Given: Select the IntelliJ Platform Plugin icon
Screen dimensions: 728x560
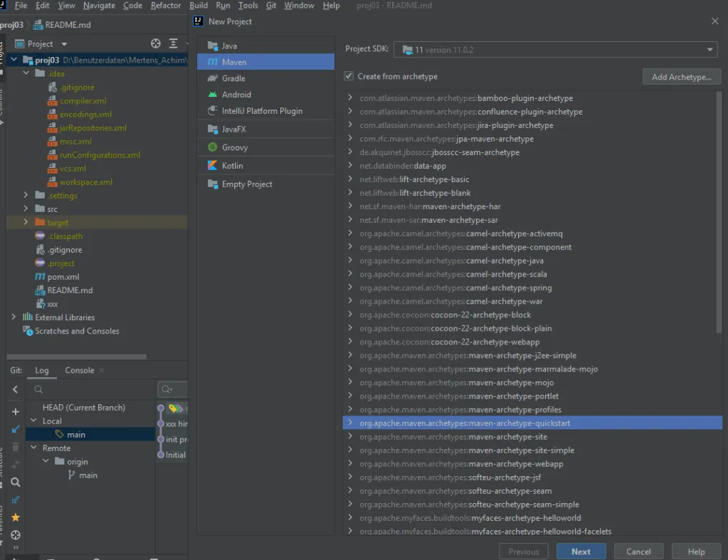Looking at the screenshot, I should [213, 110].
